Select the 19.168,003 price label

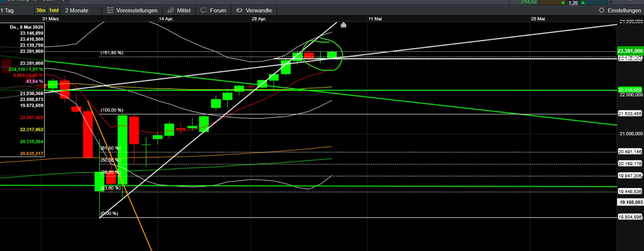(x=631, y=202)
